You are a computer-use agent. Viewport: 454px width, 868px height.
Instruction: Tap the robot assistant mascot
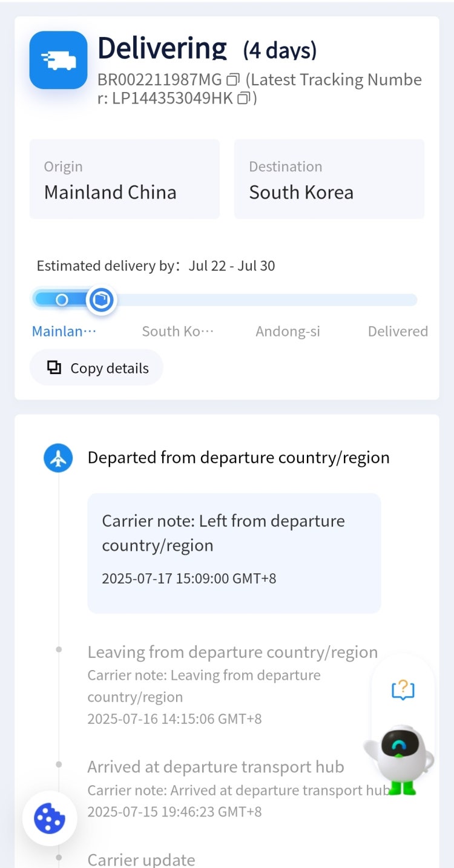(x=398, y=760)
